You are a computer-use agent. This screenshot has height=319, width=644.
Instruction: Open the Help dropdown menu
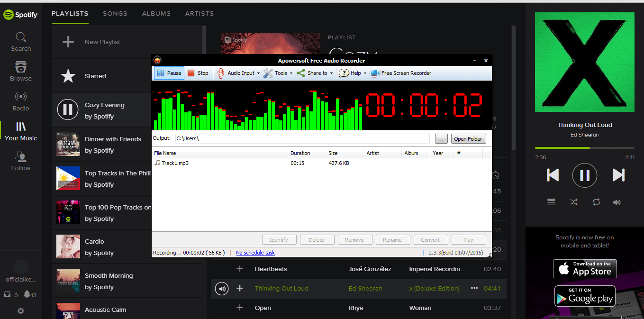click(x=353, y=73)
